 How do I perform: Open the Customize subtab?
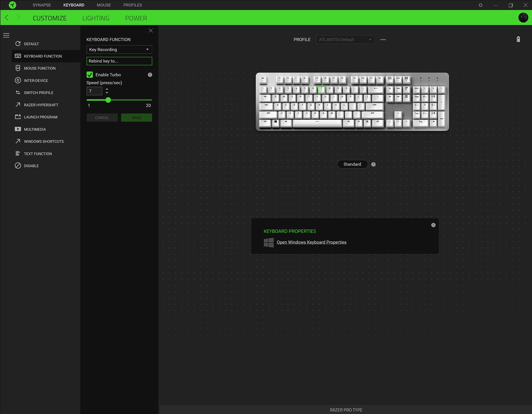pos(50,18)
